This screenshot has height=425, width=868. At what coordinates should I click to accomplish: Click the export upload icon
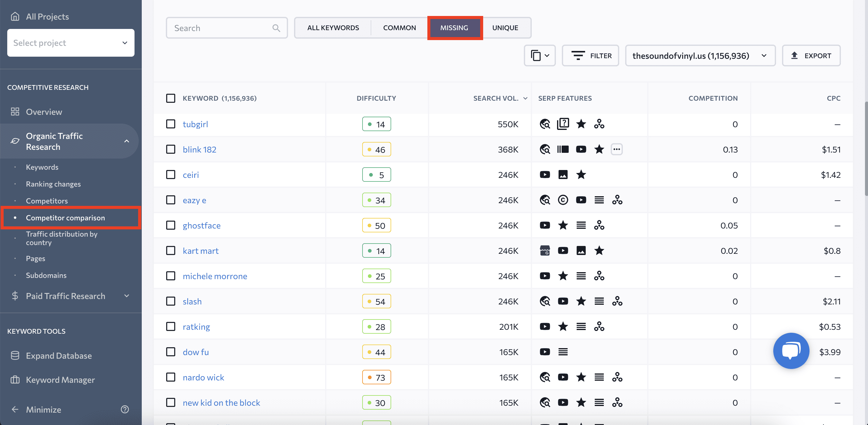click(x=794, y=55)
